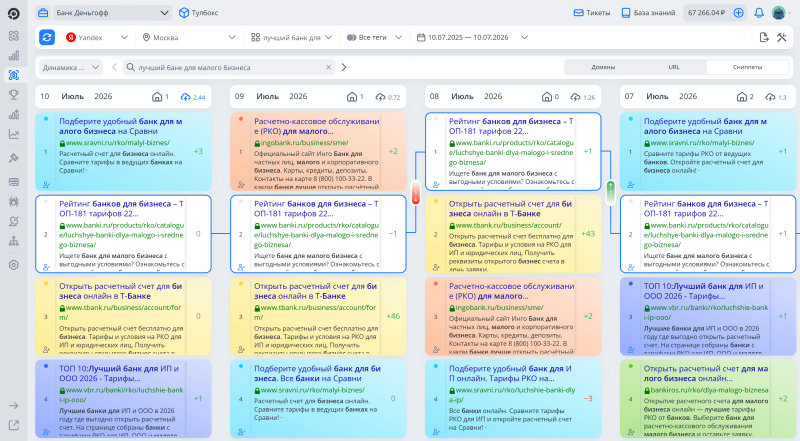Screen dimensions: 800x441
Task: Click the add balance plus icon
Action: (x=738, y=13)
